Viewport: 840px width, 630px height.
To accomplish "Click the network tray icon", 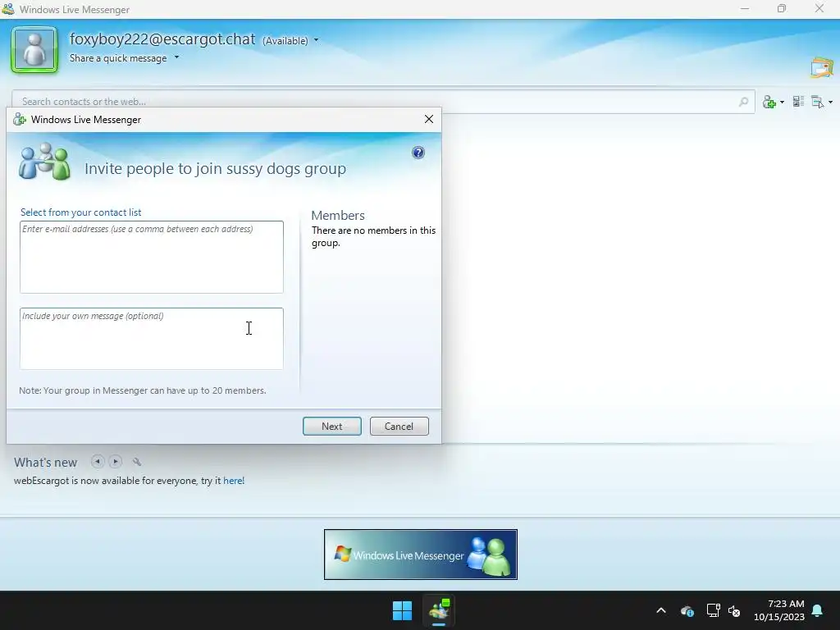I will (713, 610).
